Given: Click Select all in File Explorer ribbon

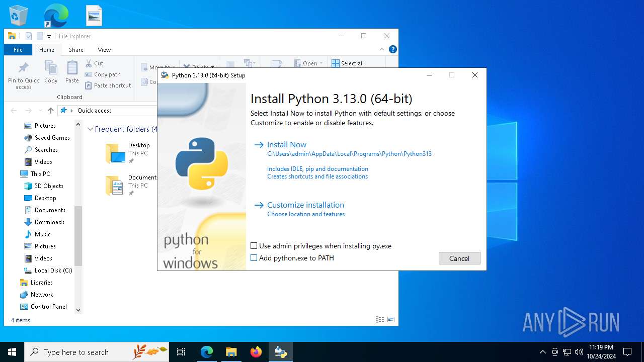Looking at the screenshot, I should [347, 63].
